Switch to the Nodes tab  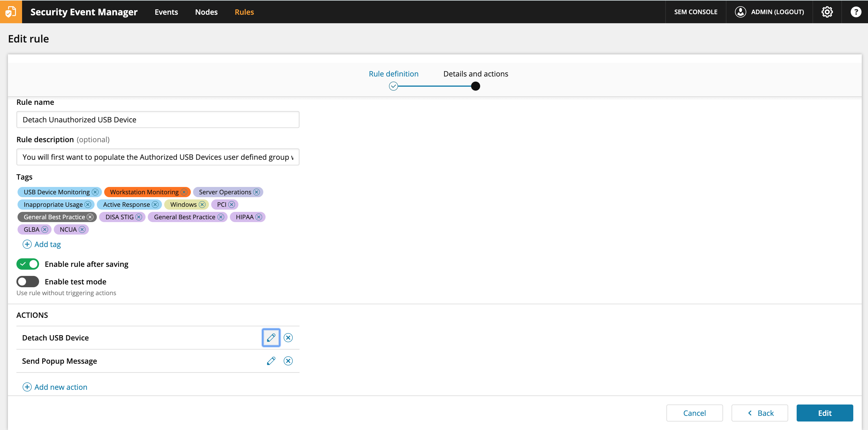[206, 12]
